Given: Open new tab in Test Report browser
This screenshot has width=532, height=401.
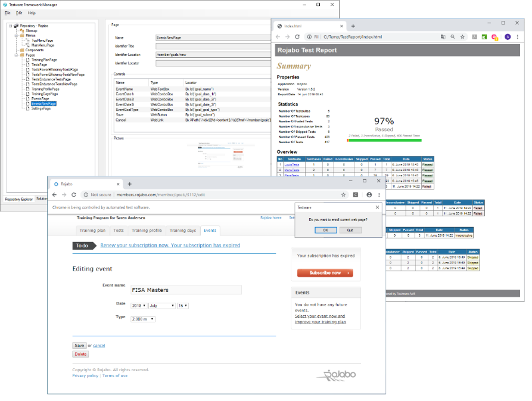Looking at the screenshot, I should (x=353, y=26).
